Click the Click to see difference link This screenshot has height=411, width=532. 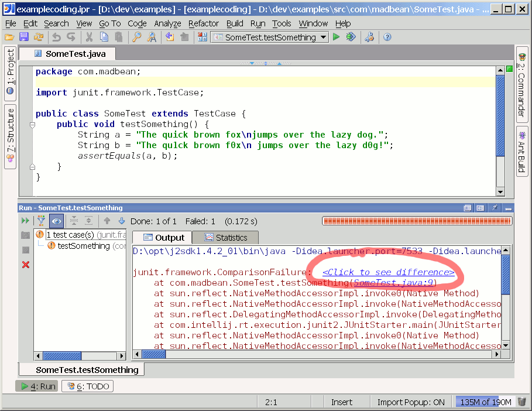388,272
